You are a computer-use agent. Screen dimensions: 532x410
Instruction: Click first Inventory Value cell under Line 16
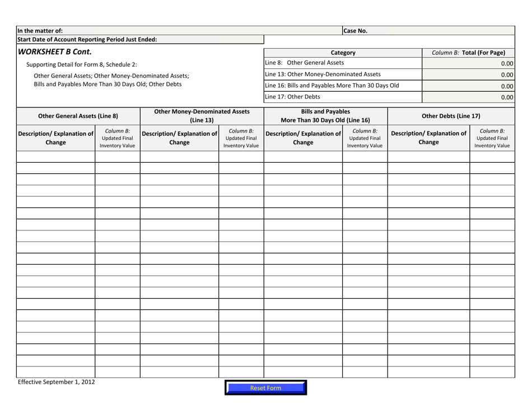click(x=365, y=157)
